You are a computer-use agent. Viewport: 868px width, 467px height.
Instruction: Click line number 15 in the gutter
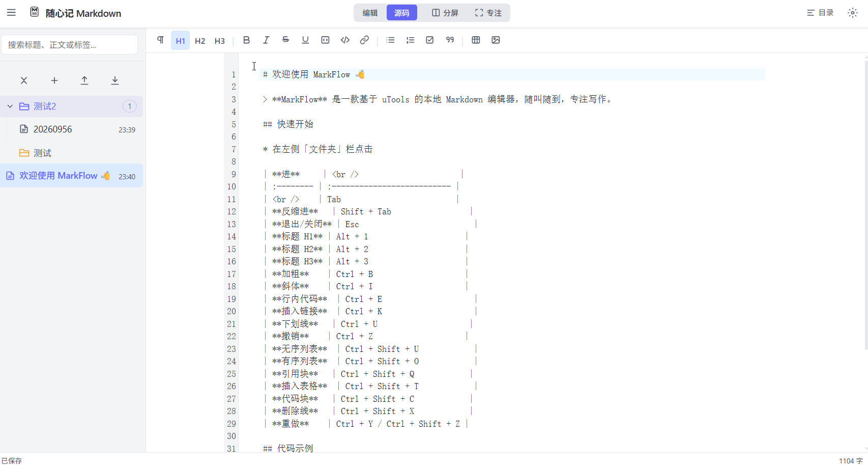click(x=232, y=250)
